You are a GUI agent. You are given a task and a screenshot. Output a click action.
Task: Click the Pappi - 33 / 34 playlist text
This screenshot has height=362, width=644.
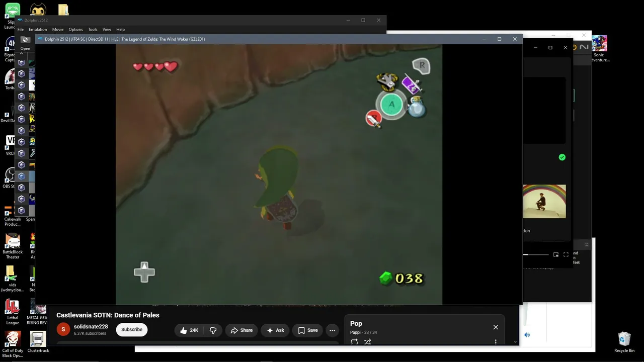point(364,332)
